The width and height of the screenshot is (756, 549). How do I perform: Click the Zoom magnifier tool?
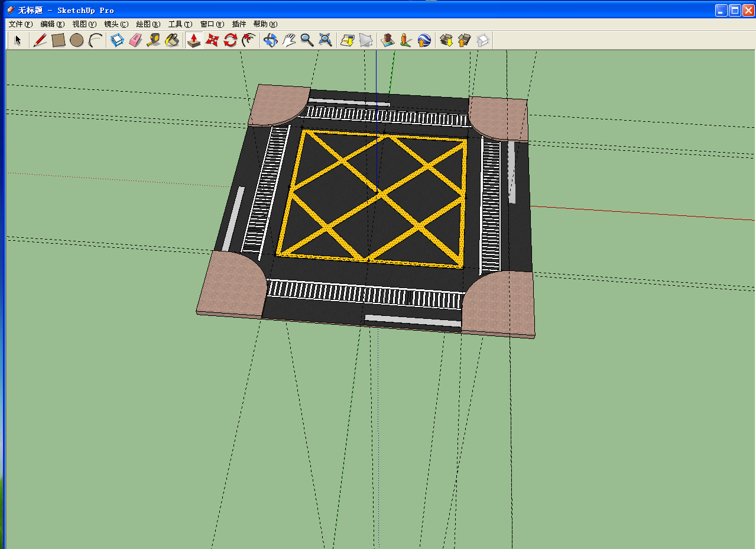point(307,40)
